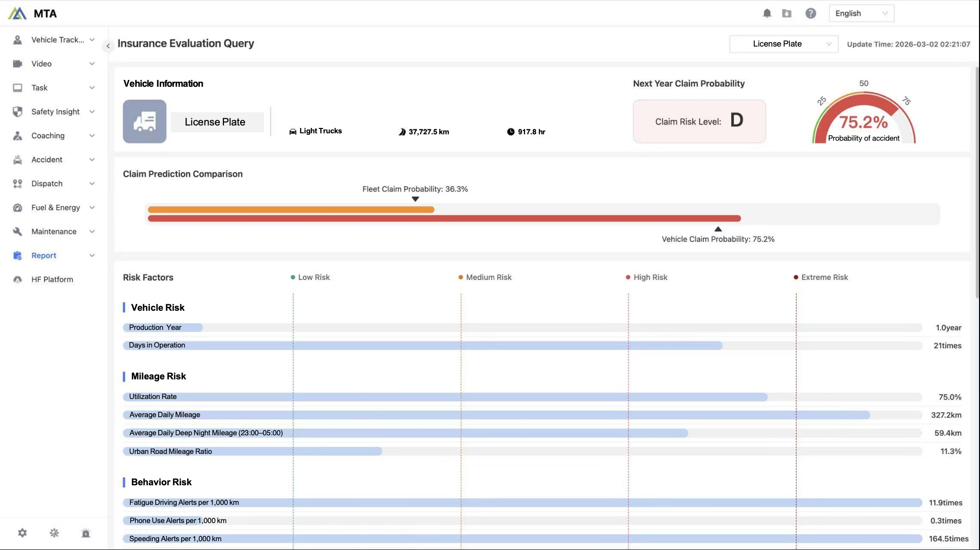Open the Fuel & Energy menu
Image resolution: width=980 pixels, height=550 pixels.
point(55,207)
